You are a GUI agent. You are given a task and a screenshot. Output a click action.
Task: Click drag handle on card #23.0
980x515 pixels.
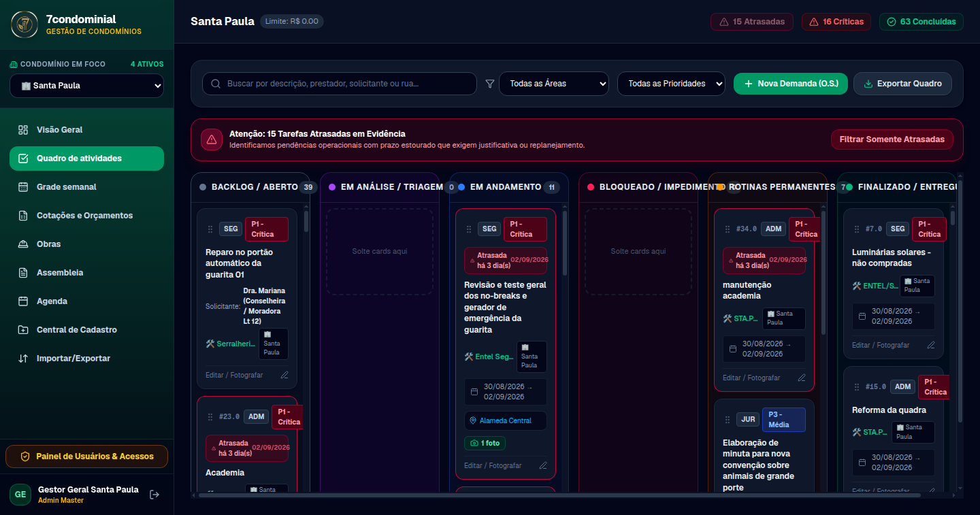click(210, 416)
